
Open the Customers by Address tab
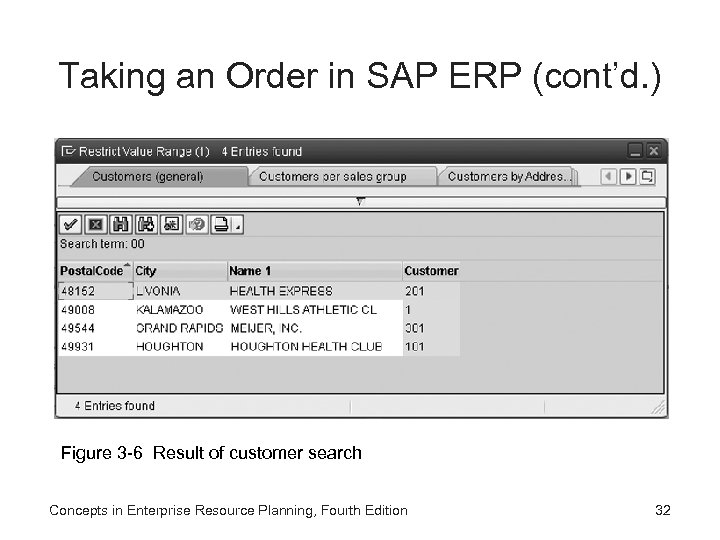point(508,177)
